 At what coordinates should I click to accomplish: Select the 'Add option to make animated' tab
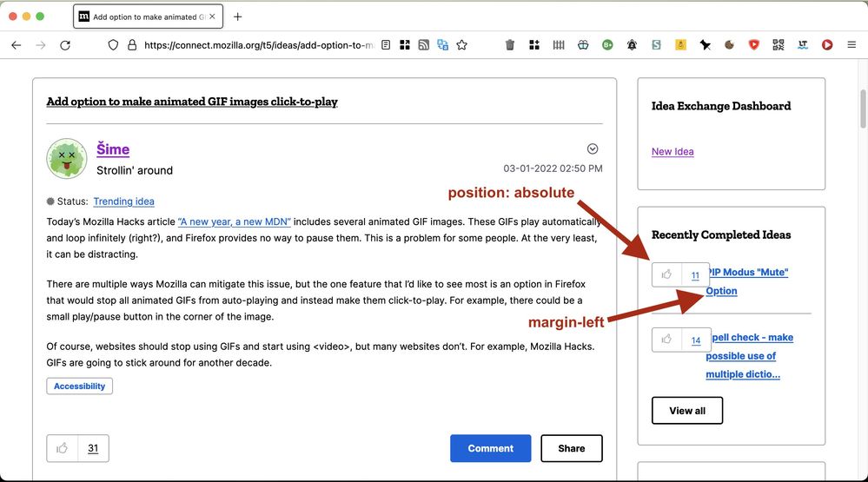coord(148,17)
